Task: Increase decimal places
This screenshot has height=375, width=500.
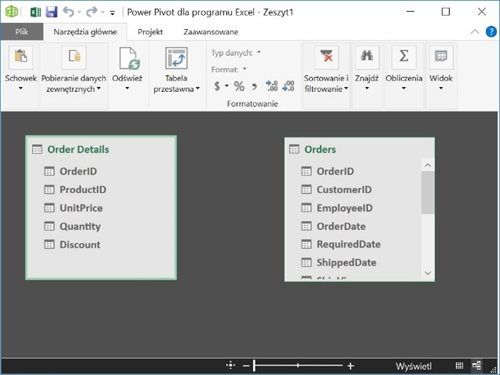Action: [271, 86]
